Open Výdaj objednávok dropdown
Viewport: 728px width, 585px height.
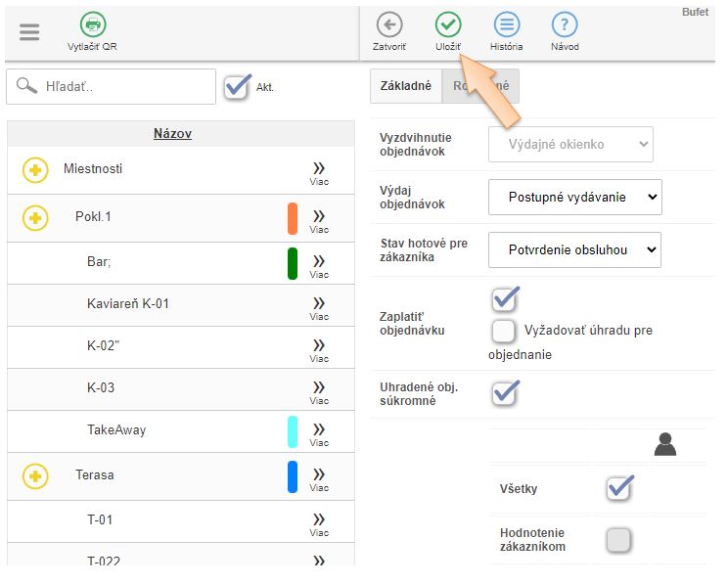(574, 197)
